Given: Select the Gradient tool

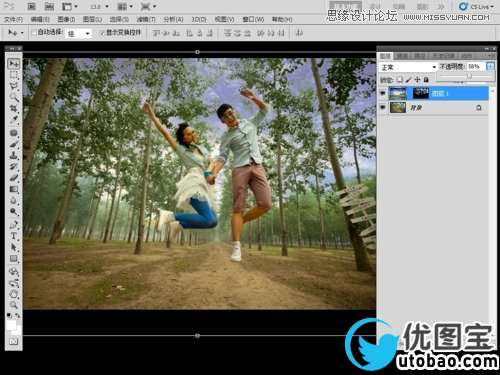Looking at the screenshot, I should (x=14, y=189).
